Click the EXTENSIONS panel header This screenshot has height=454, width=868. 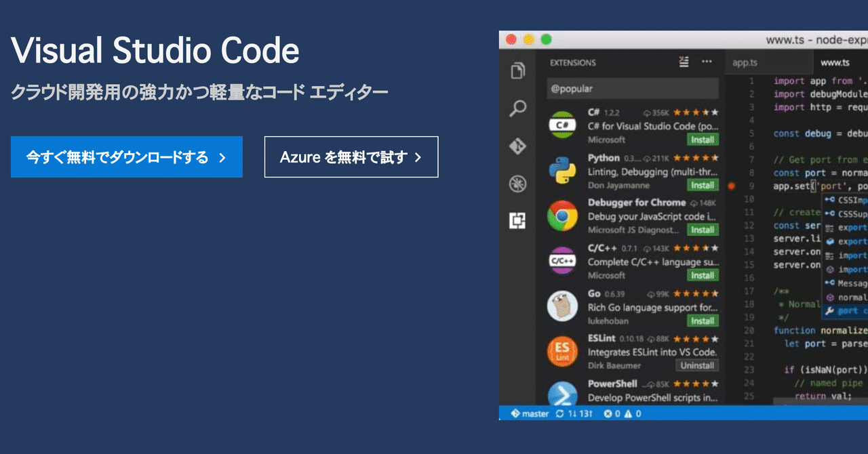coord(573,62)
